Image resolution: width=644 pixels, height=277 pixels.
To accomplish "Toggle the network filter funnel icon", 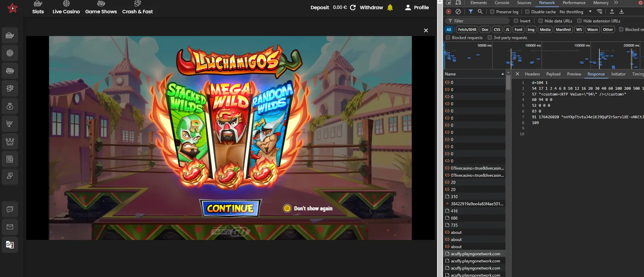I will pos(470,12).
